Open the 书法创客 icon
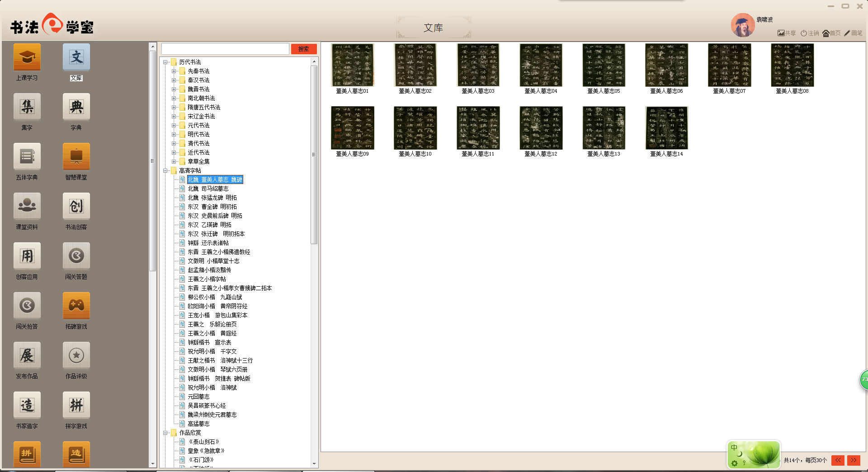This screenshot has height=472, width=868. (x=76, y=207)
